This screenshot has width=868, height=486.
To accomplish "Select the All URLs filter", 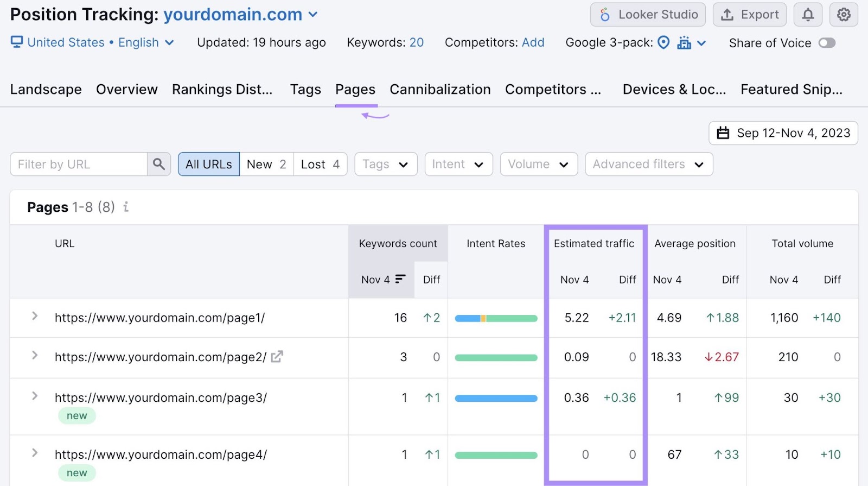I will pyautogui.click(x=209, y=164).
